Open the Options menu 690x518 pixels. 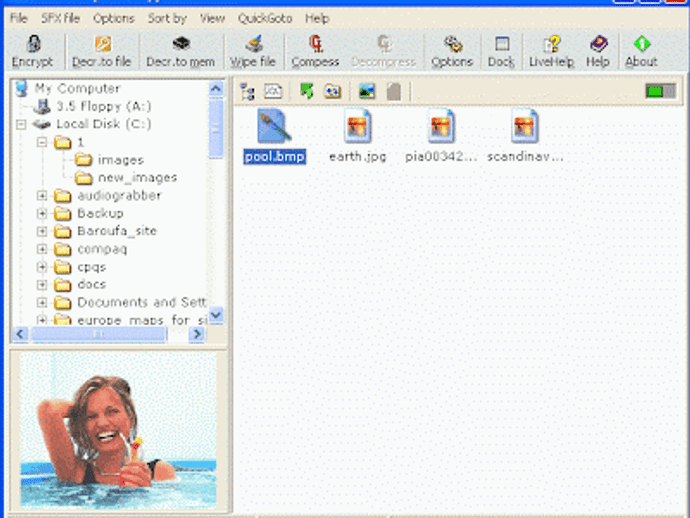[114, 18]
